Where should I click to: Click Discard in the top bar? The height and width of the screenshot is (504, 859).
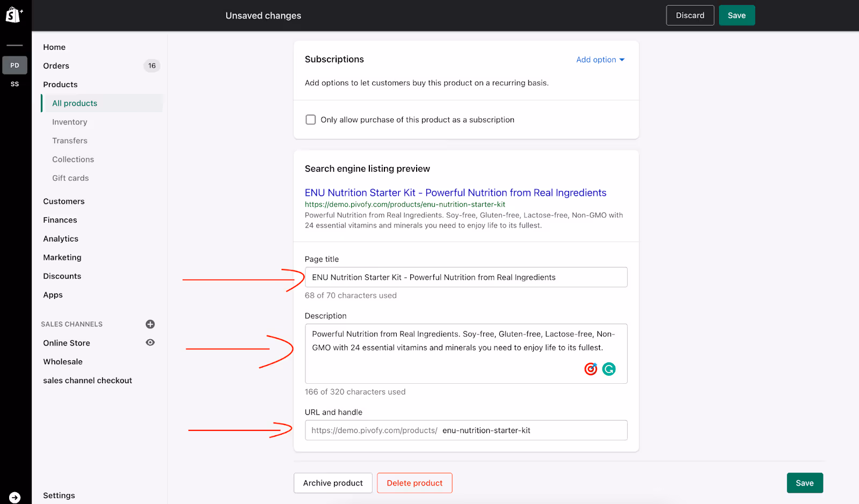coord(690,16)
